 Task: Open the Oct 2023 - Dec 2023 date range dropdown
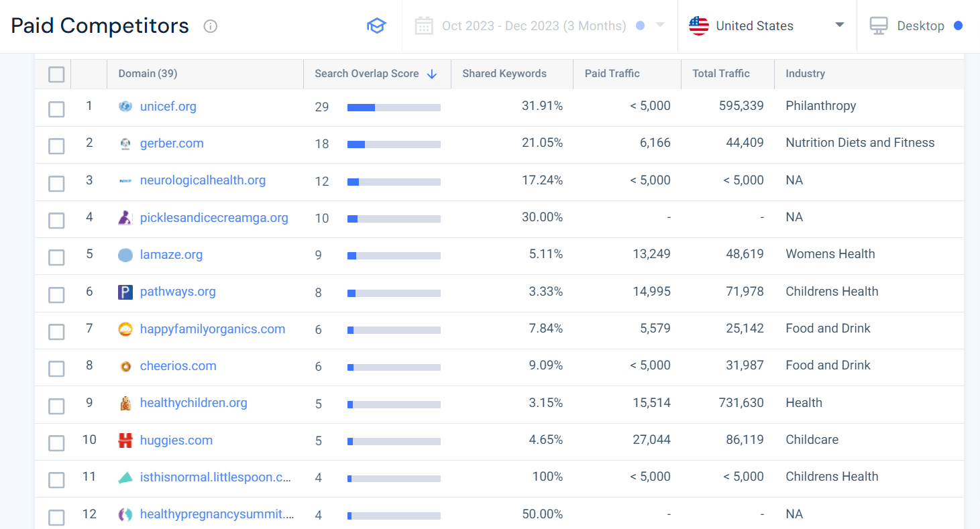tap(540, 26)
